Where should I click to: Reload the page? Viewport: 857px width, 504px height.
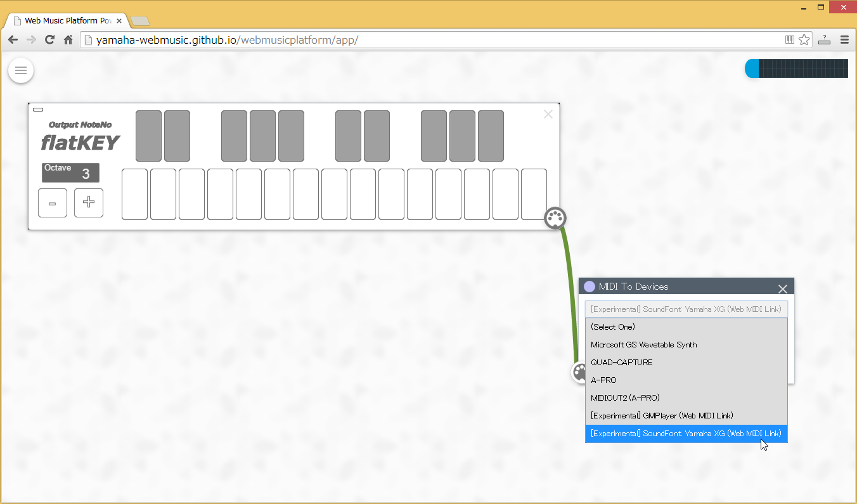point(49,40)
